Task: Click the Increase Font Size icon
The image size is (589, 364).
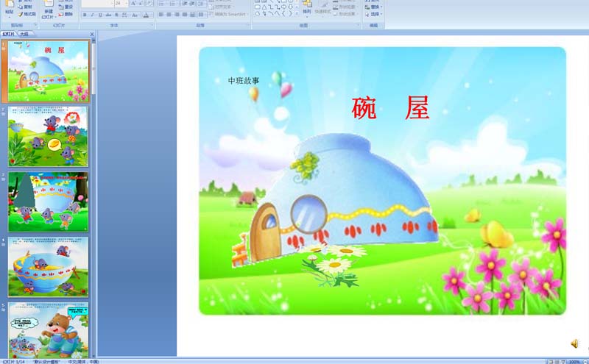Action: (x=133, y=4)
